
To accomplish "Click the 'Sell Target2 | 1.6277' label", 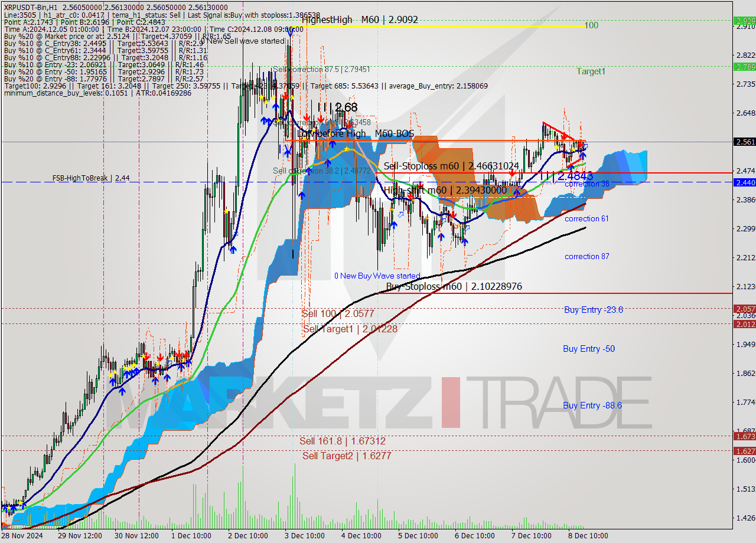I will tap(347, 456).
